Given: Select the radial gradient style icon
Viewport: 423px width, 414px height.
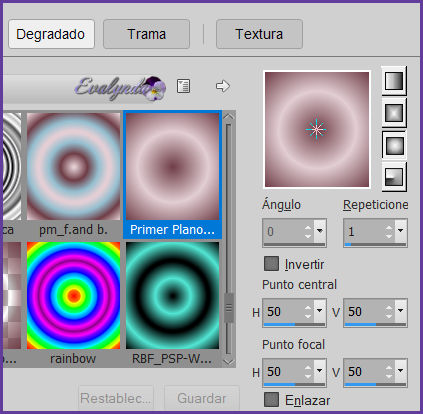Looking at the screenshot, I should [394, 177].
